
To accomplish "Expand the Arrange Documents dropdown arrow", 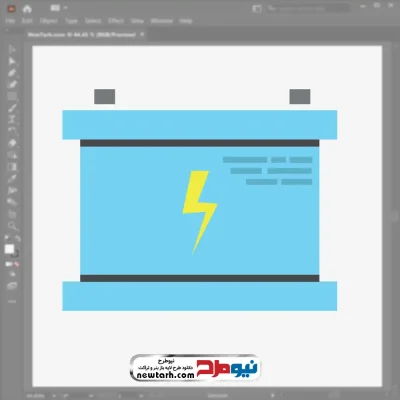I will (x=65, y=8).
